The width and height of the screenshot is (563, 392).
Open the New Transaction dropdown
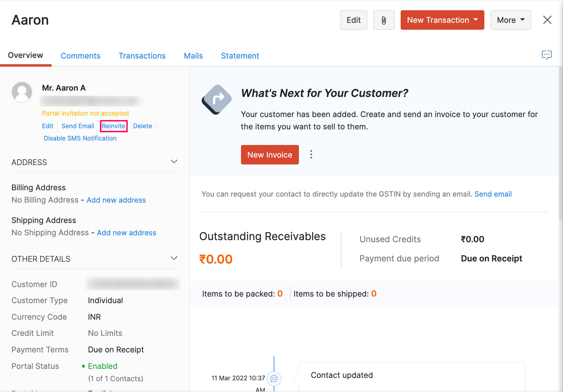point(442,20)
